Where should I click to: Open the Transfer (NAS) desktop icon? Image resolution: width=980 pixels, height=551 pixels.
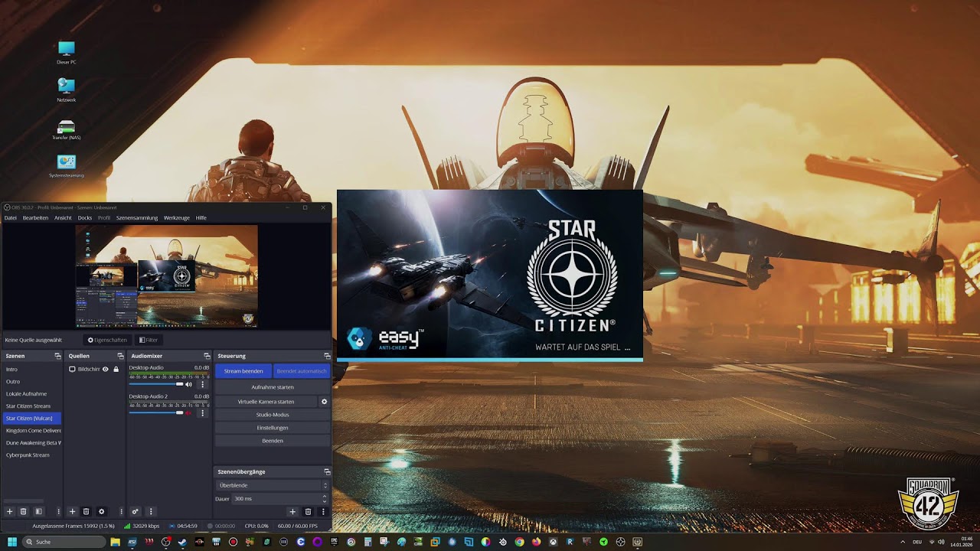67,129
